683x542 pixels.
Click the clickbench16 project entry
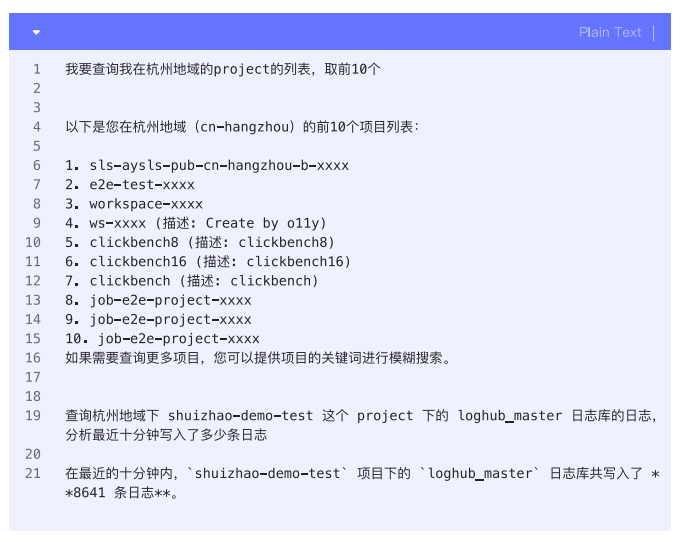pyautogui.click(x=208, y=261)
